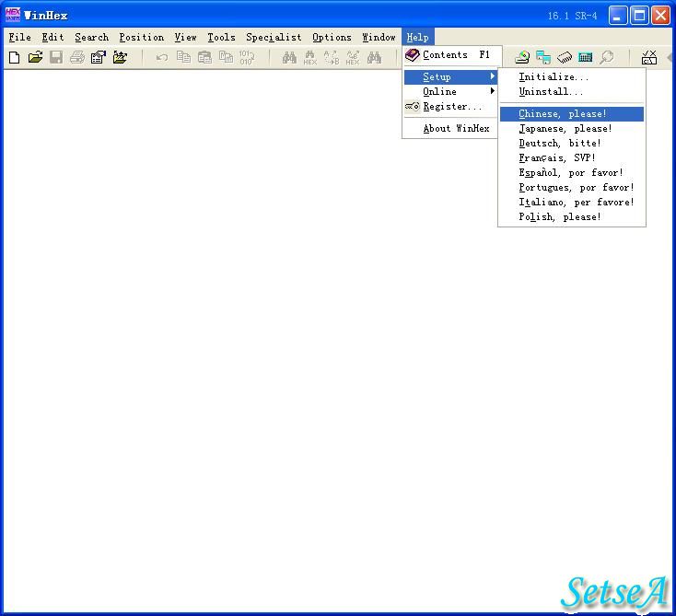Click the Open Folder icon with arrows
Screen dimensions: 676x616
point(120,57)
